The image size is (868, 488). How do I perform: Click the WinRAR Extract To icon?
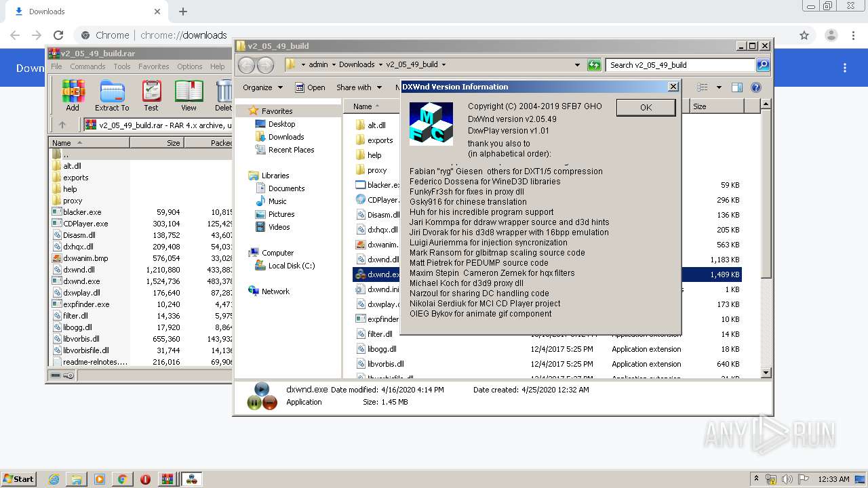coord(111,94)
